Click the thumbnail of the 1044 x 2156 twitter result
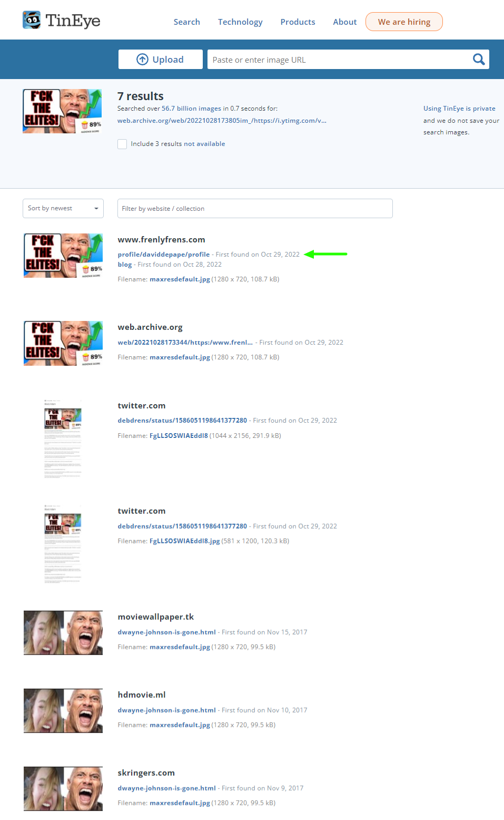Viewport: 504px width, 820px height. click(63, 439)
